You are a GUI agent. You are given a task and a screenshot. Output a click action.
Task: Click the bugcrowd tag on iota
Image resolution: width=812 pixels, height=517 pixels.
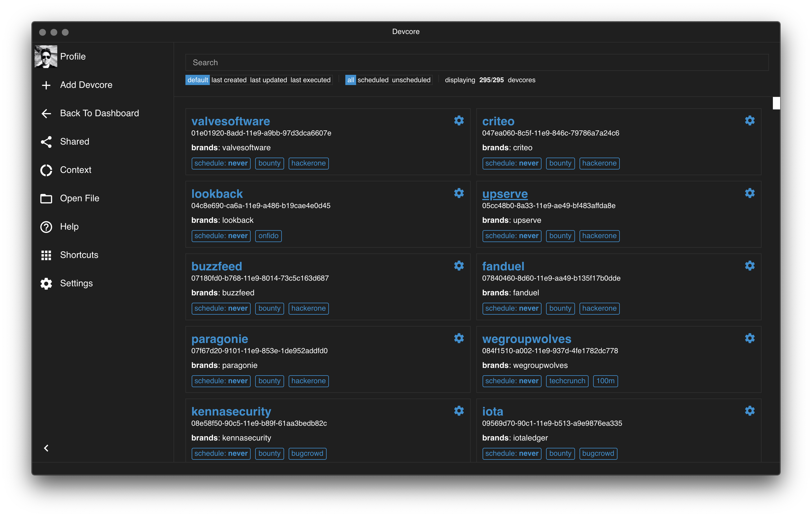point(598,453)
